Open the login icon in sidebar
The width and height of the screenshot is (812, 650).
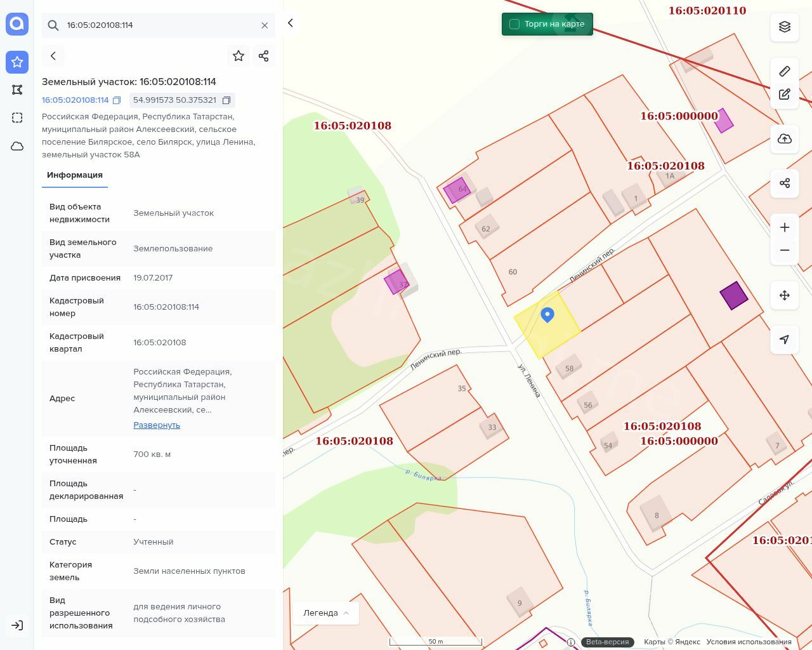tap(17, 625)
